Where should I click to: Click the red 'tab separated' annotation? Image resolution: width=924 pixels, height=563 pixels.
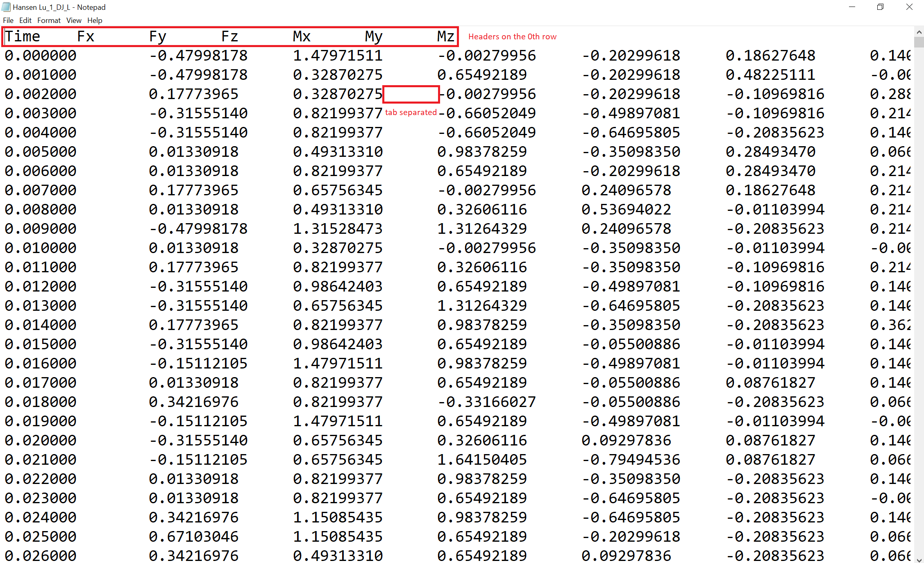pos(411,113)
